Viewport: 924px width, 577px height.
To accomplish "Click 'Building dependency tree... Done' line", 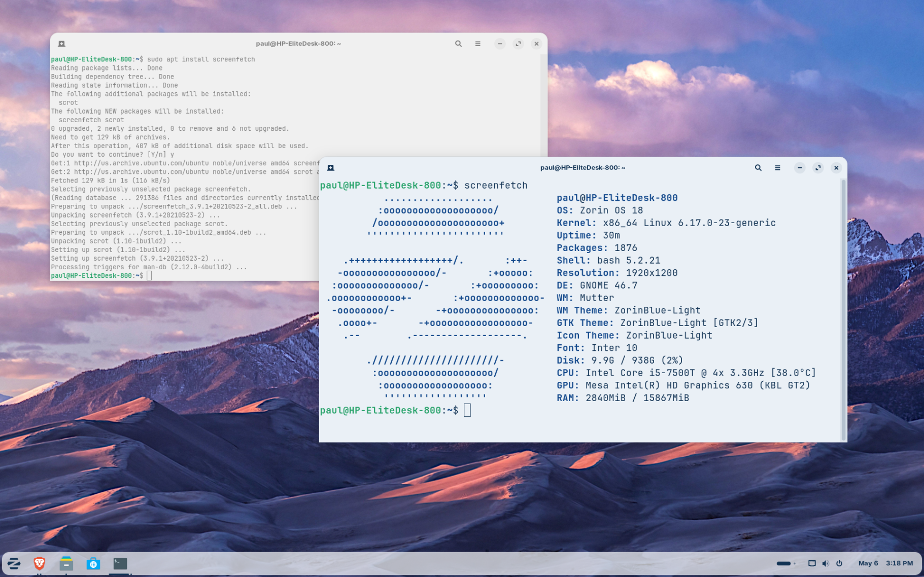I will [112, 77].
